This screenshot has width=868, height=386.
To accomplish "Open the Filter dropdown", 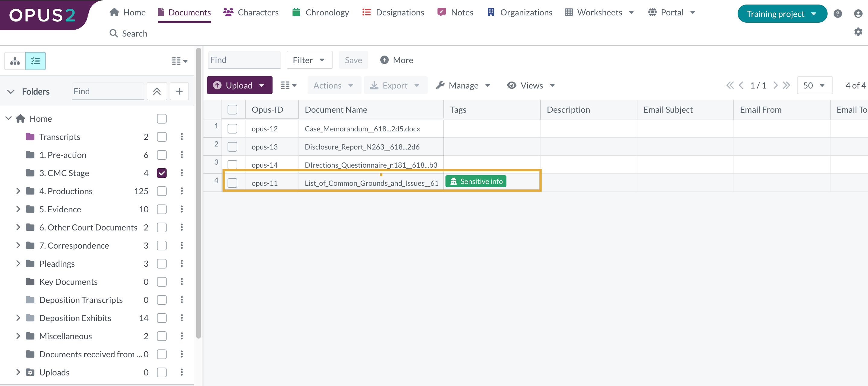I will click(309, 60).
